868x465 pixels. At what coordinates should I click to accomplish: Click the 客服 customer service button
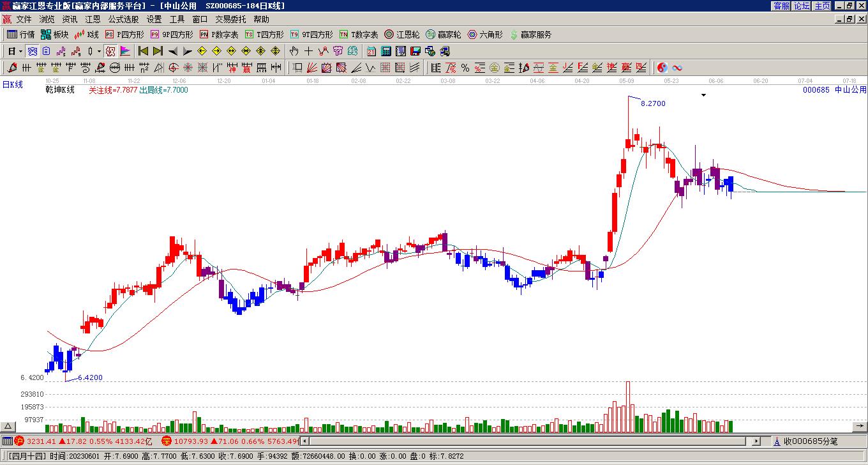pos(781,6)
